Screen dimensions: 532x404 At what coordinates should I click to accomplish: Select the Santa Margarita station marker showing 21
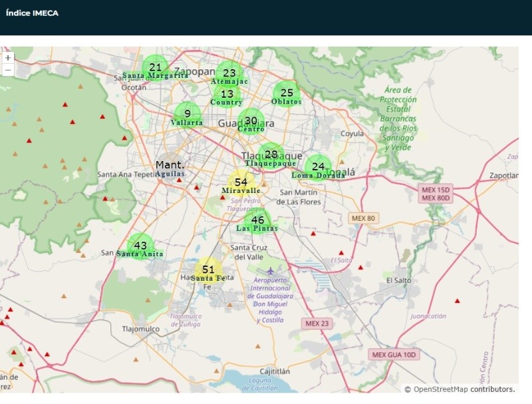[x=156, y=68]
